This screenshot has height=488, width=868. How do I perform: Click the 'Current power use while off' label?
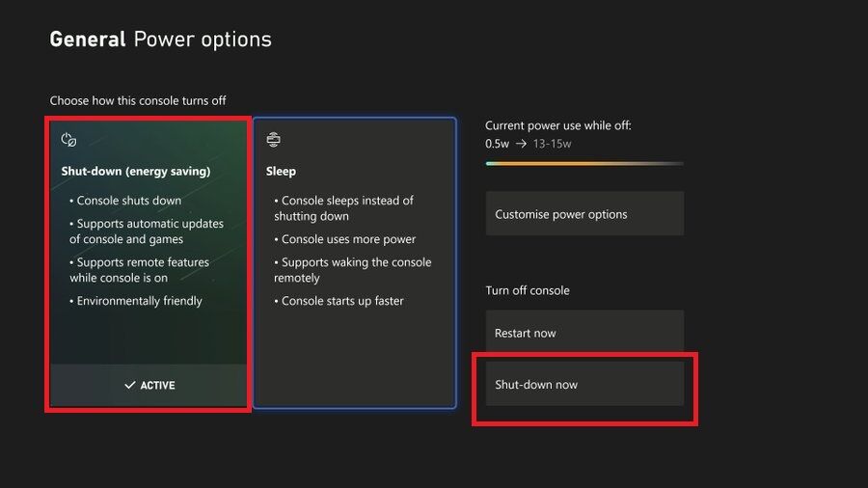coord(558,125)
